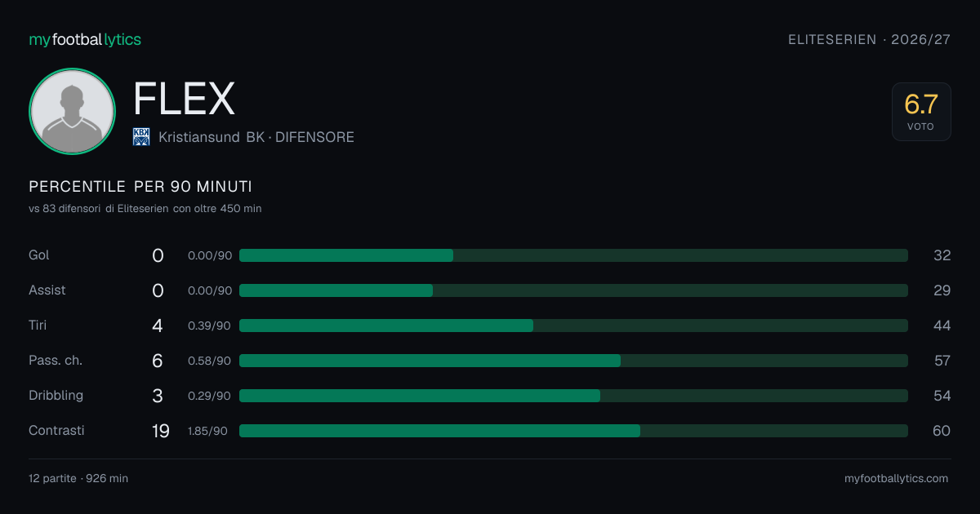Screen dimensions: 980x514
Task: Click the Contrasti stat label
Action: (x=56, y=430)
